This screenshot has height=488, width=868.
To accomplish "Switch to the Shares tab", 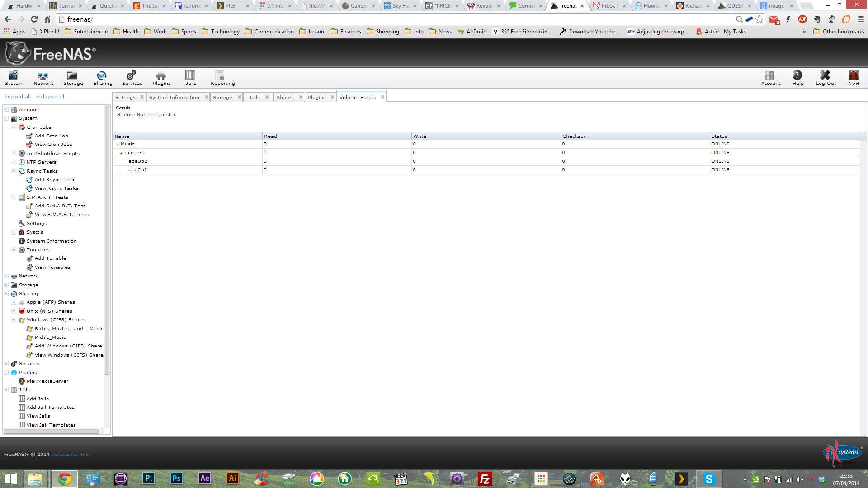I will click(x=285, y=97).
